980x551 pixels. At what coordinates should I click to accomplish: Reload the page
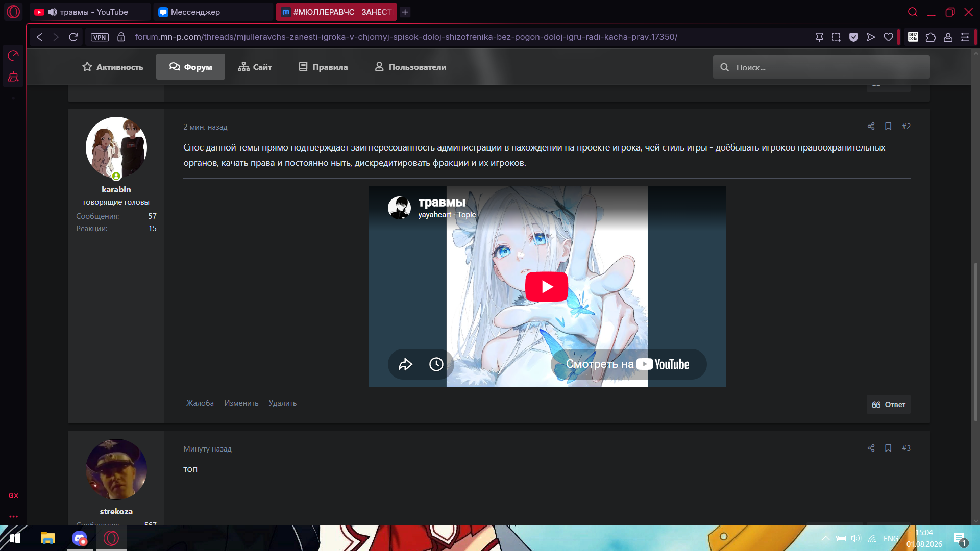pos(73,37)
